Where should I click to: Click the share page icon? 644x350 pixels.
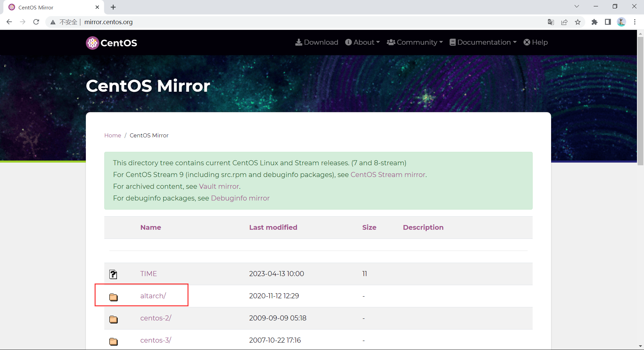[x=564, y=22]
